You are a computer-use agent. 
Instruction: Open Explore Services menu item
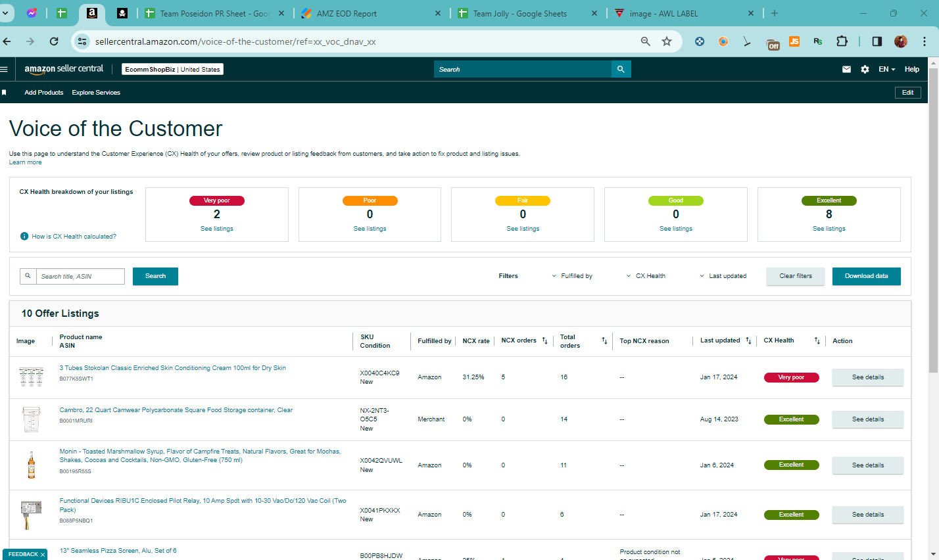coord(96,93)
